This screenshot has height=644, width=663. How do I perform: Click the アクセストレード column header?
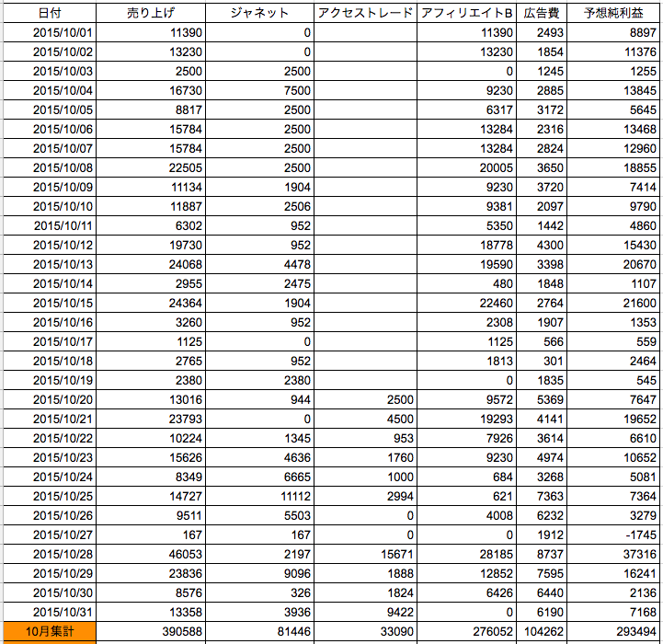point(365,13)
